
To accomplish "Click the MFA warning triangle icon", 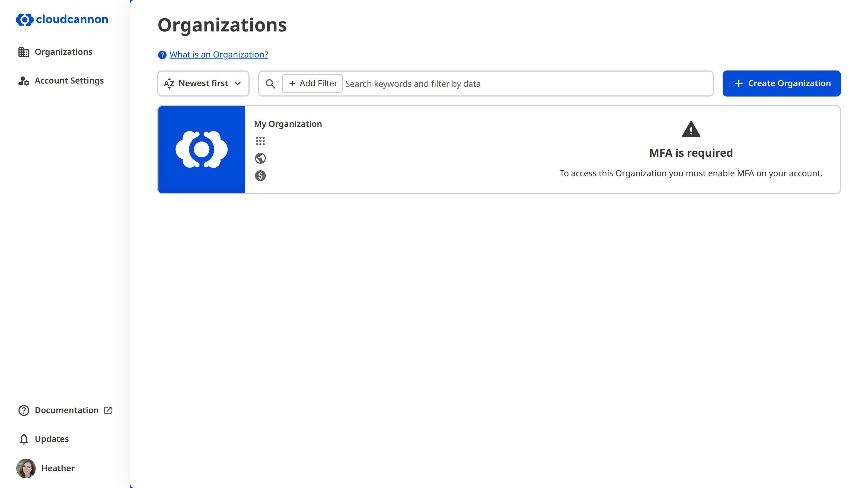I will coord(691,129).
